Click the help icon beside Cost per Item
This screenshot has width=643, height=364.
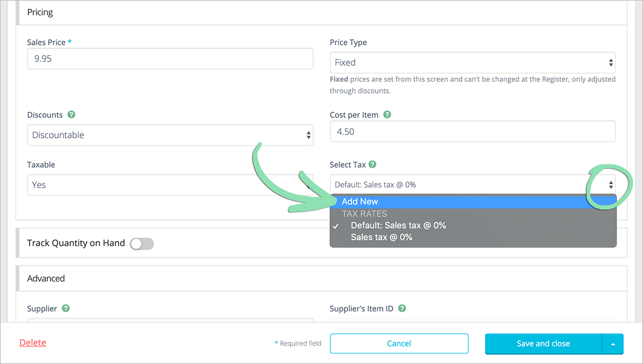point(387,115)
